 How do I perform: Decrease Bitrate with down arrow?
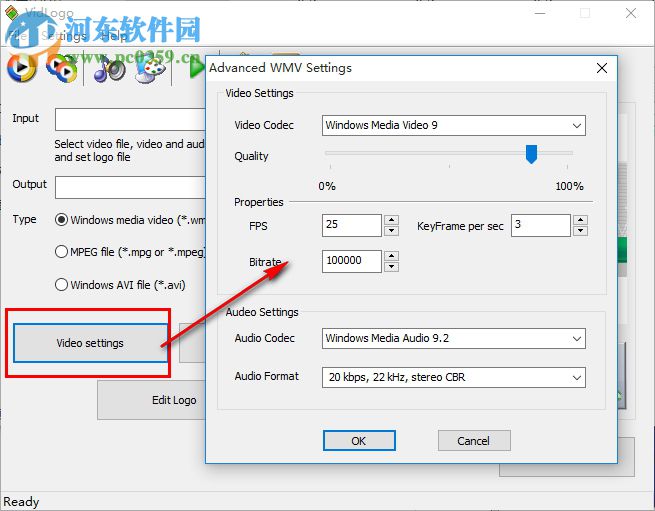[x=391, y=267]
